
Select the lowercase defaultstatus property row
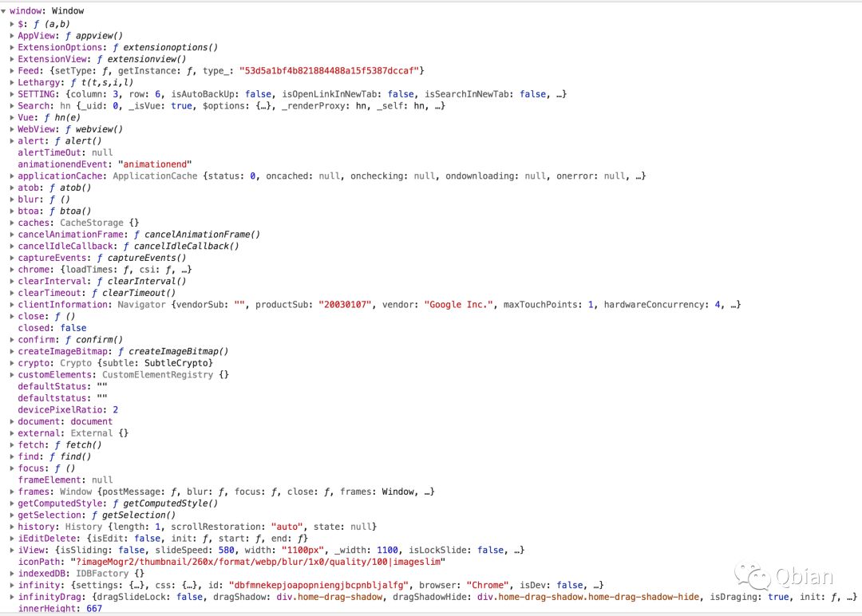63,398
